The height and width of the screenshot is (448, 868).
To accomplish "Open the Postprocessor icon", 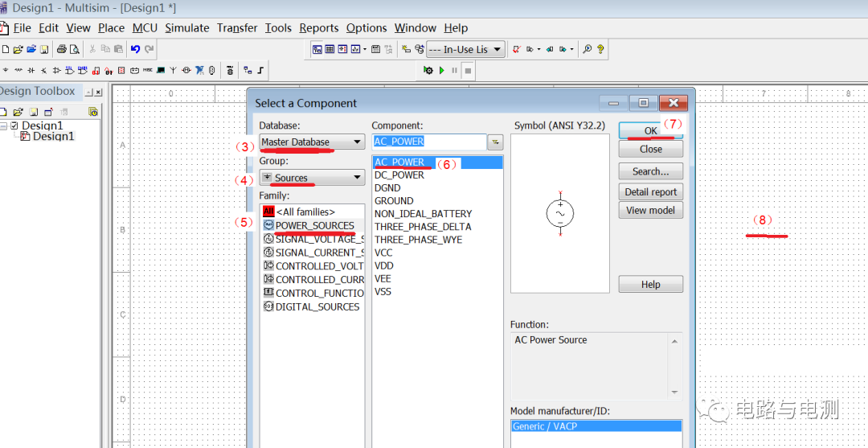I will coord(376,49).
